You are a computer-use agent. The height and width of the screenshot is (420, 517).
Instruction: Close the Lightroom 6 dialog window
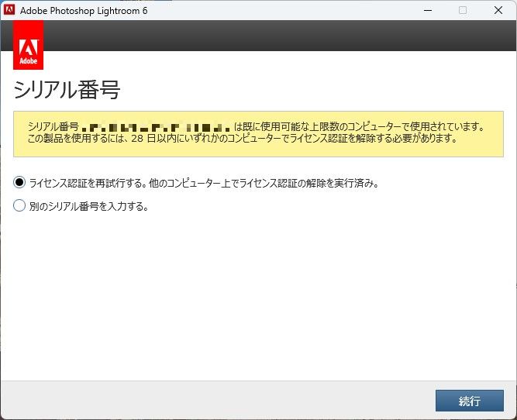[498, 10]
